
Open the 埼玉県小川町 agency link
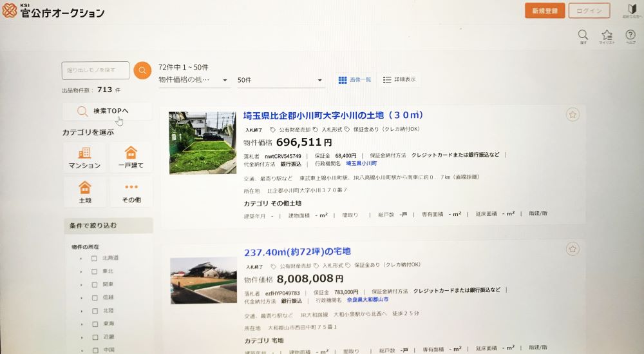click(x=361, y=164)
